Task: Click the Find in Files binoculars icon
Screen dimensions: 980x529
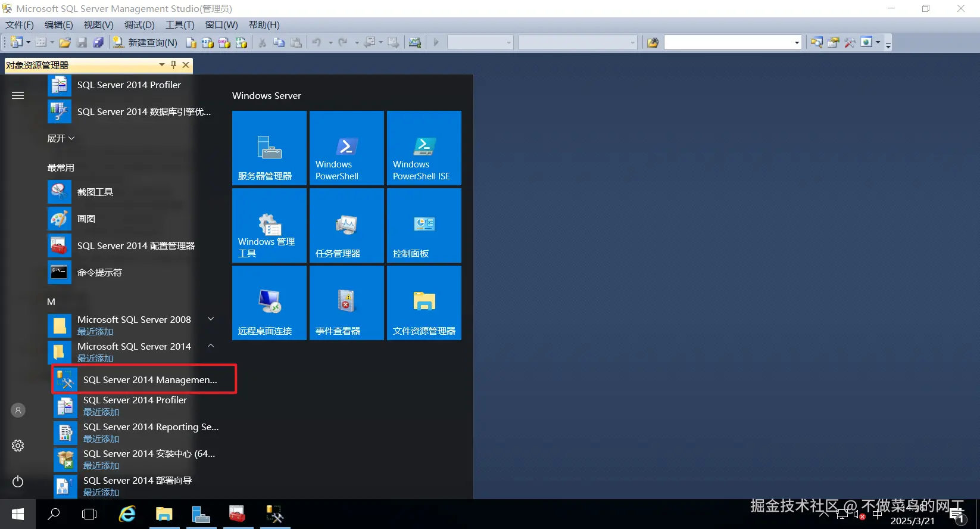Action: [653, 42]
